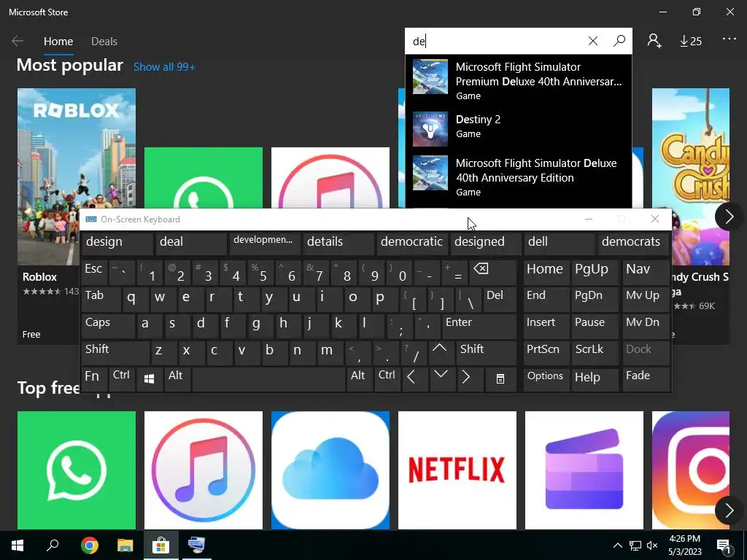Open keyboard Options key

click(546, 379)
